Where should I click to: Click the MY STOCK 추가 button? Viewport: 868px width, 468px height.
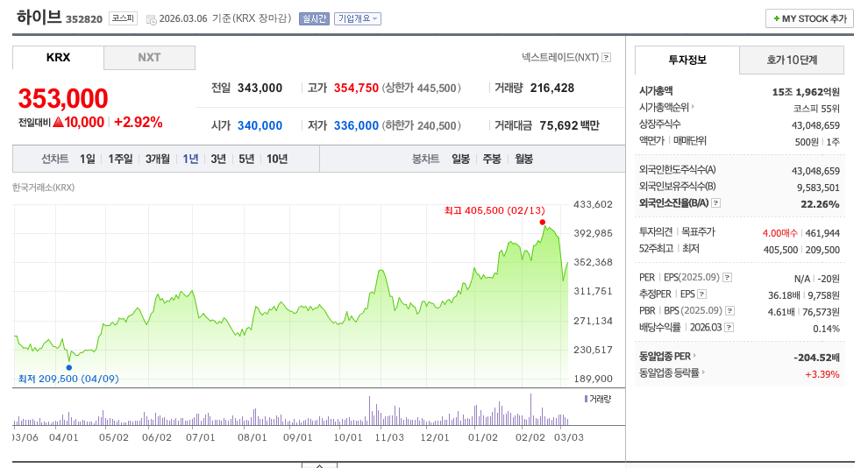809,18
